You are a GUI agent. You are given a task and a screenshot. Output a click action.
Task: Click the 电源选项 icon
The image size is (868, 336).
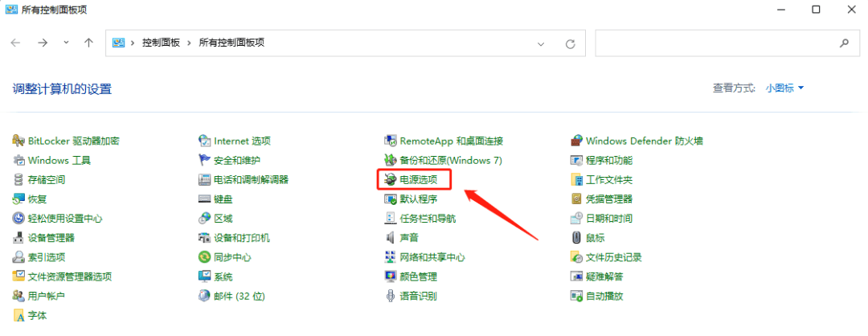coord(391,179)
